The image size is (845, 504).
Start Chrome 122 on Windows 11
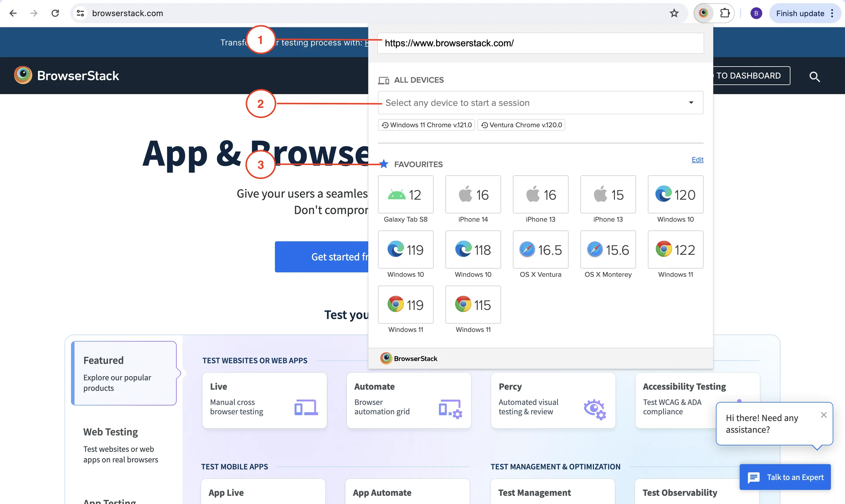(x=675, y=250)
